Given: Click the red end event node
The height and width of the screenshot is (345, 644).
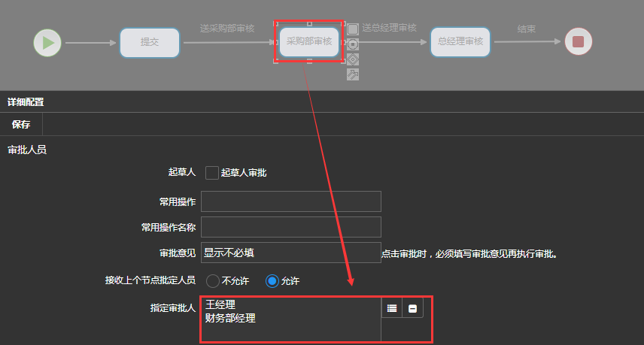Looking at the screenshot, I should tap(578, 42).
